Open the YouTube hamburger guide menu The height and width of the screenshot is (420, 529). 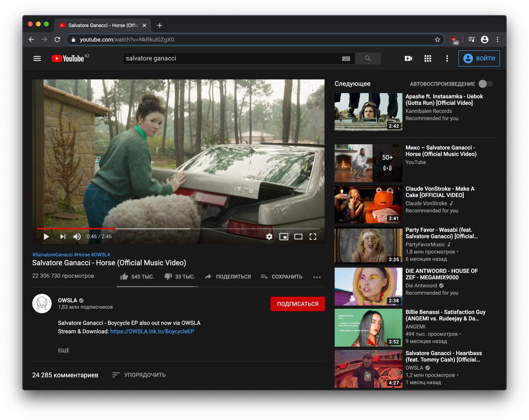pos(37,58)
